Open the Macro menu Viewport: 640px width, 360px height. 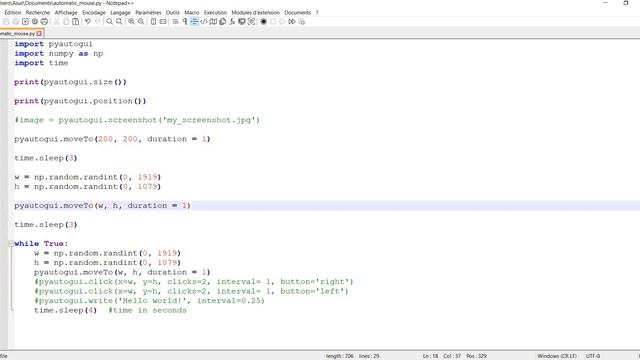[x=191, y=13]
